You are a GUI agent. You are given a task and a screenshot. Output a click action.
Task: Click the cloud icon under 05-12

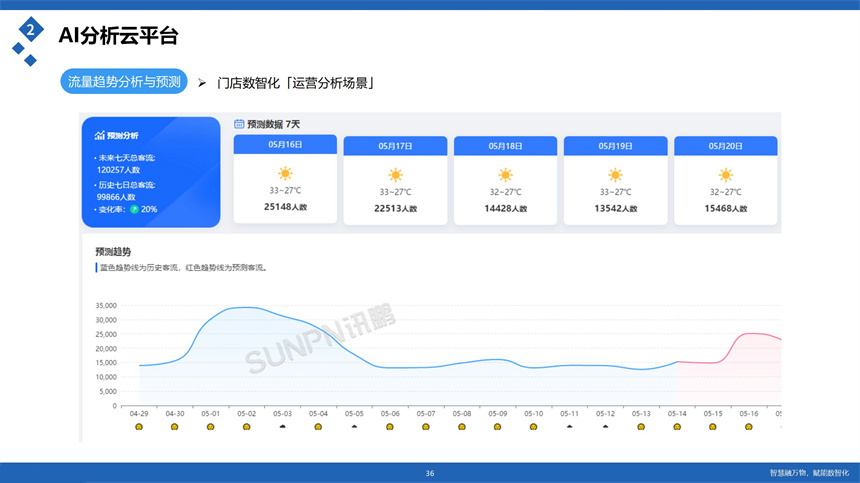click(x=606, y=426)
